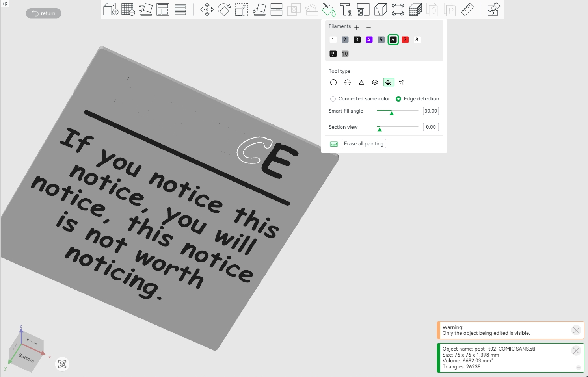
Task: Select the Fill bucket tool type
Action: (389, 82)
